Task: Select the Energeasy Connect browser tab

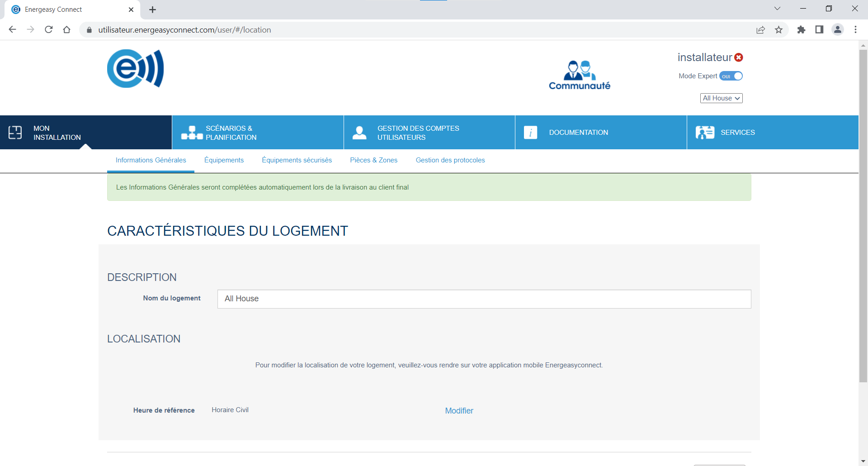Action: point(72,10)
